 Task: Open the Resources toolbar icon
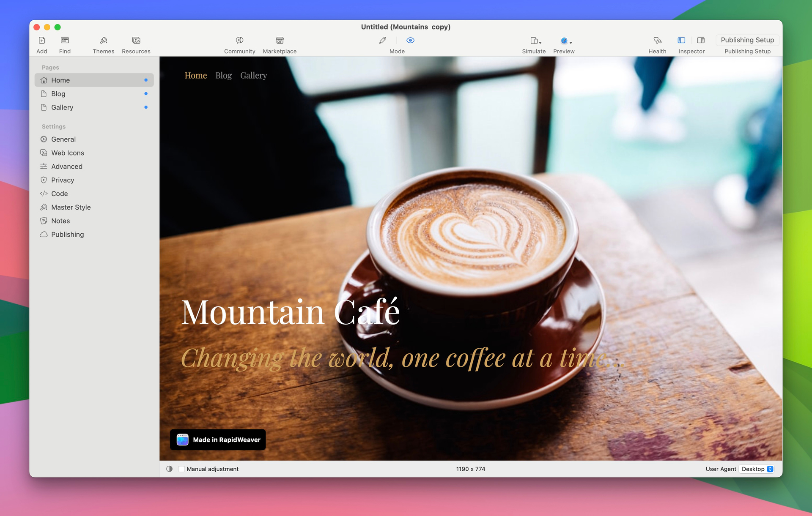(136, 41)
